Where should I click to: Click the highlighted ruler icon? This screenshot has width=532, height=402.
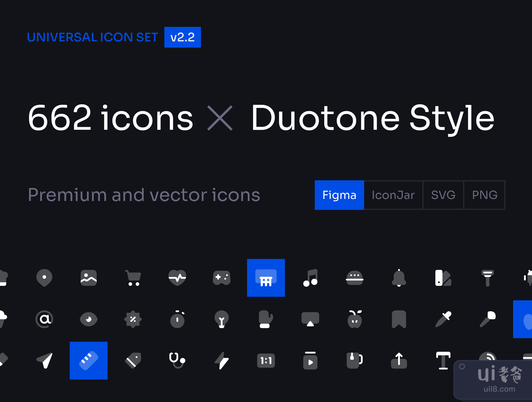[x=89, y=361]
